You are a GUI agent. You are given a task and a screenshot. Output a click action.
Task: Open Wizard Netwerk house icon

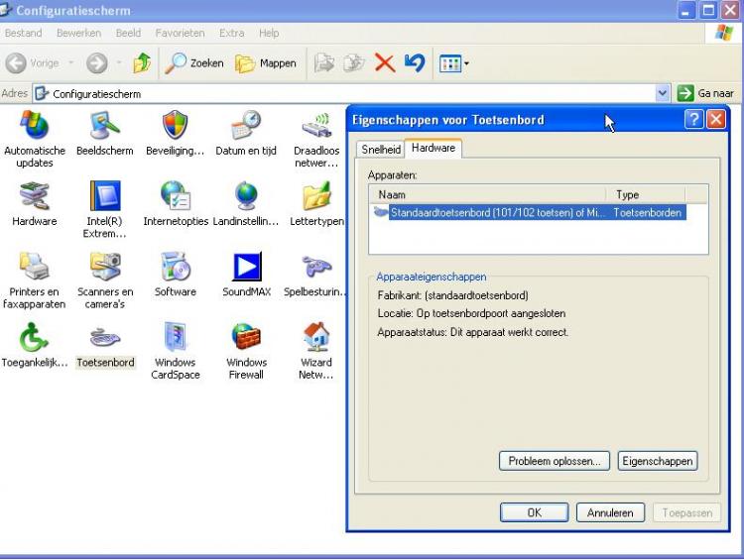316,337
